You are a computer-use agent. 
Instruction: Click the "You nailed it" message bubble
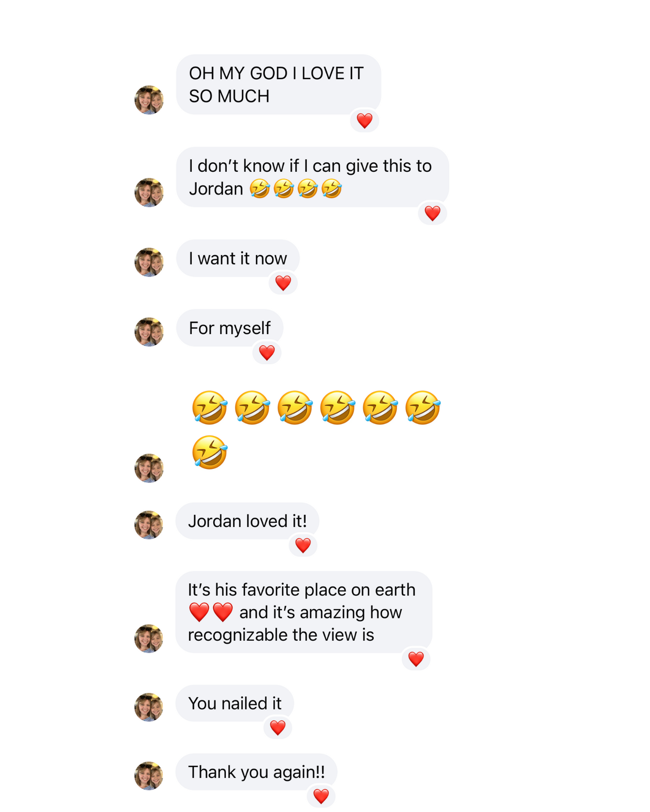click(234, 703)
